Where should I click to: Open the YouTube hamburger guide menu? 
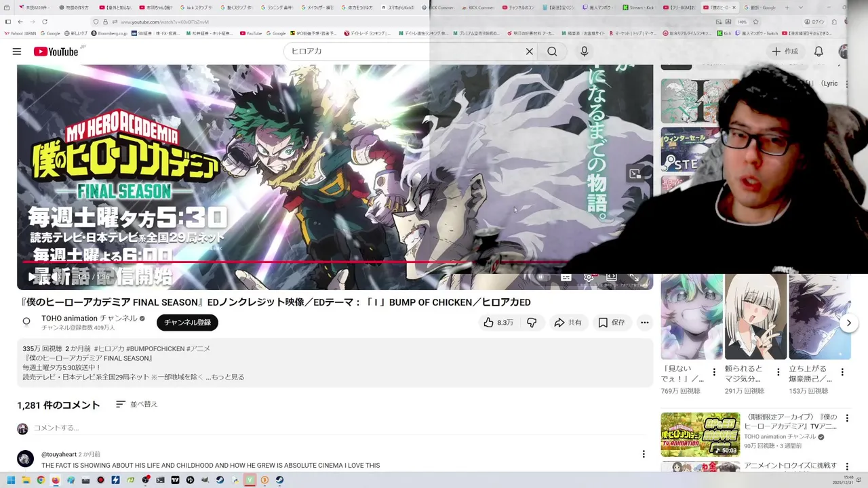tap(16, 52)
